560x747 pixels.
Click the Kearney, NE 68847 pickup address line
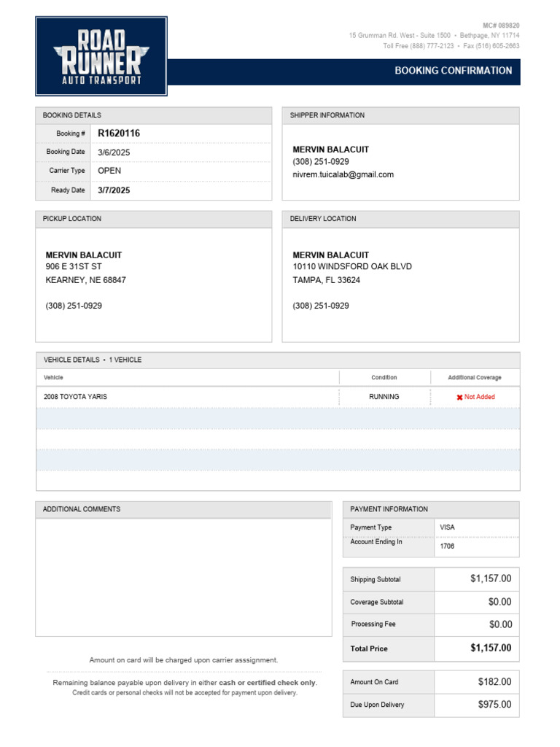coord(85,280)
